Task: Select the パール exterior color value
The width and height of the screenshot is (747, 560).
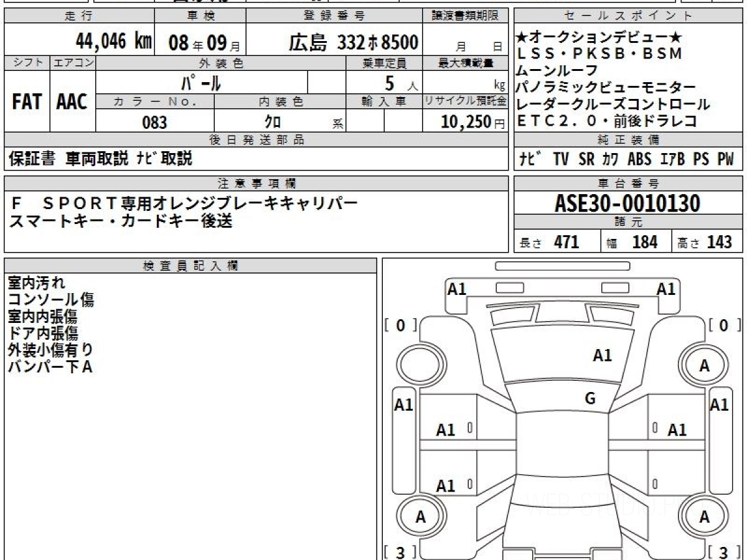Action: (200, 82)
